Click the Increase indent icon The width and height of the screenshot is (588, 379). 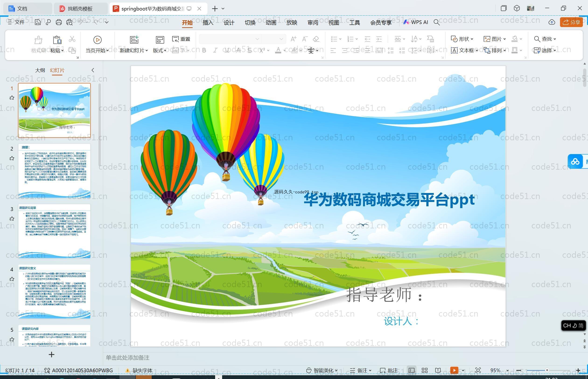pyautogui.click(x=379, y=39)
